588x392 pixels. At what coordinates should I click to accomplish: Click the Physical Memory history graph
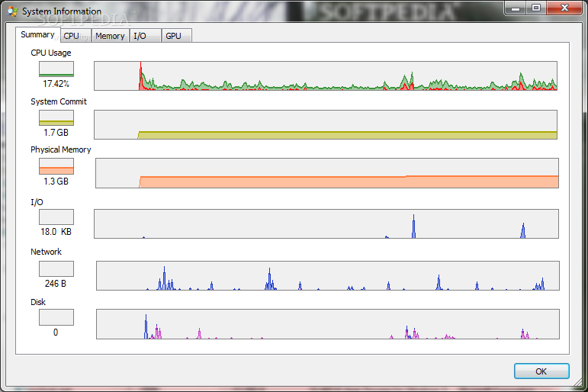pos(326,173)
